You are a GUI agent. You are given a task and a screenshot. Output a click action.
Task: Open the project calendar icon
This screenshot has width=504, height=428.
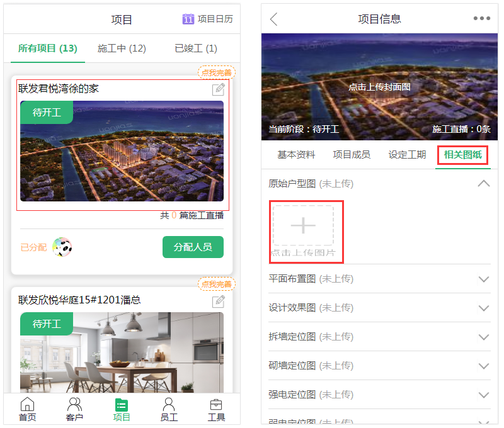coord(188,19)
